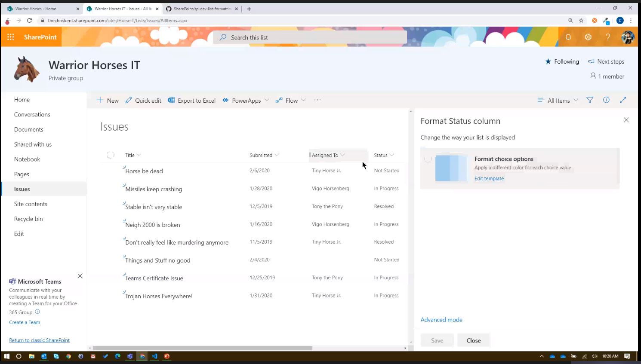This screenshot has height=364, width=641.
Task: Switch to Advanced mode formatting
Action: coord(441,319)
